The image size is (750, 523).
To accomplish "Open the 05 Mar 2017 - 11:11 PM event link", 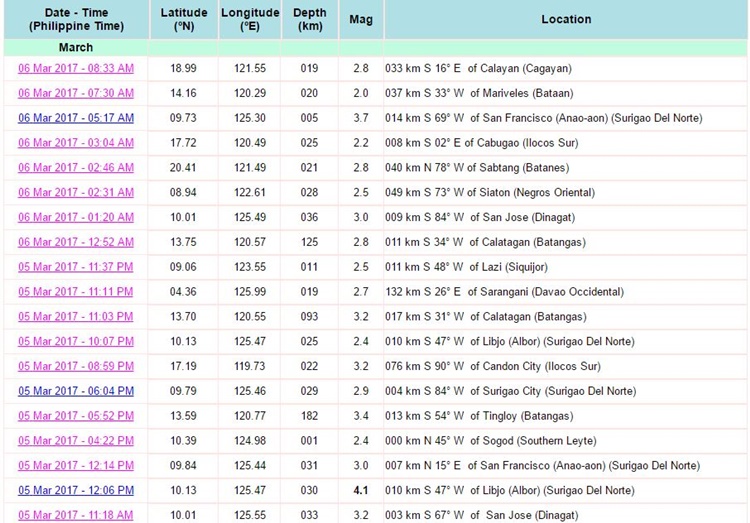I will click(76, 292).
